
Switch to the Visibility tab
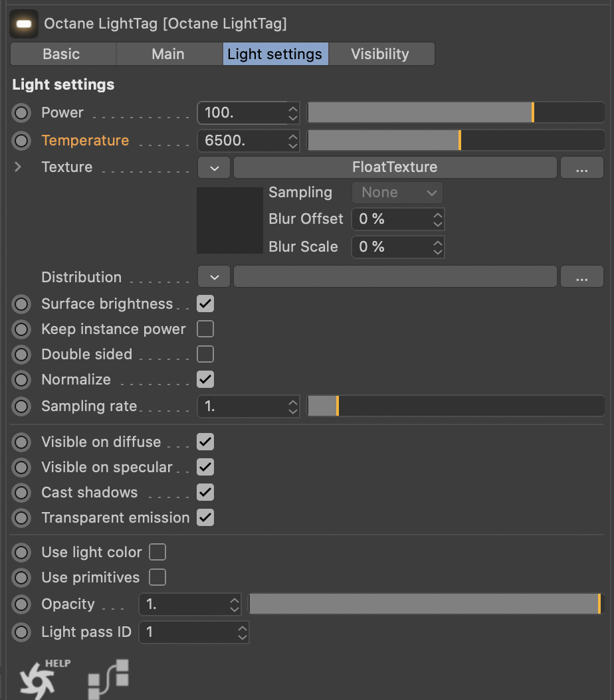[x=380, y=54]
